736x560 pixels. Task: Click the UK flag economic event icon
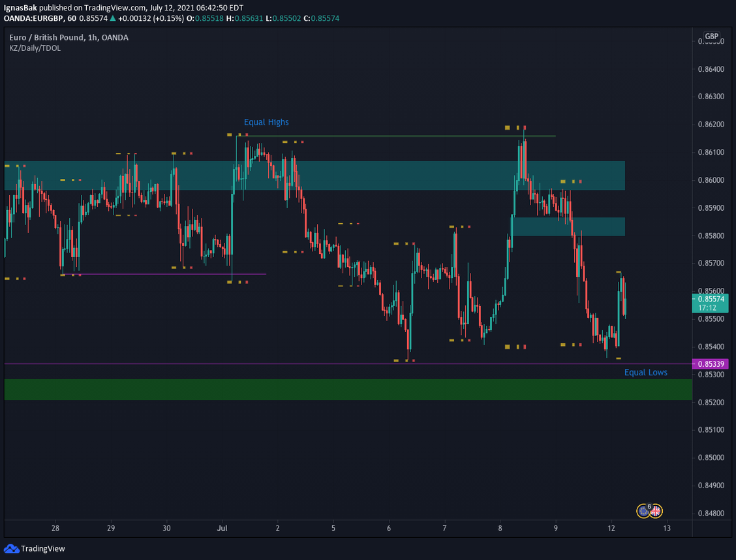click(656, 510)
